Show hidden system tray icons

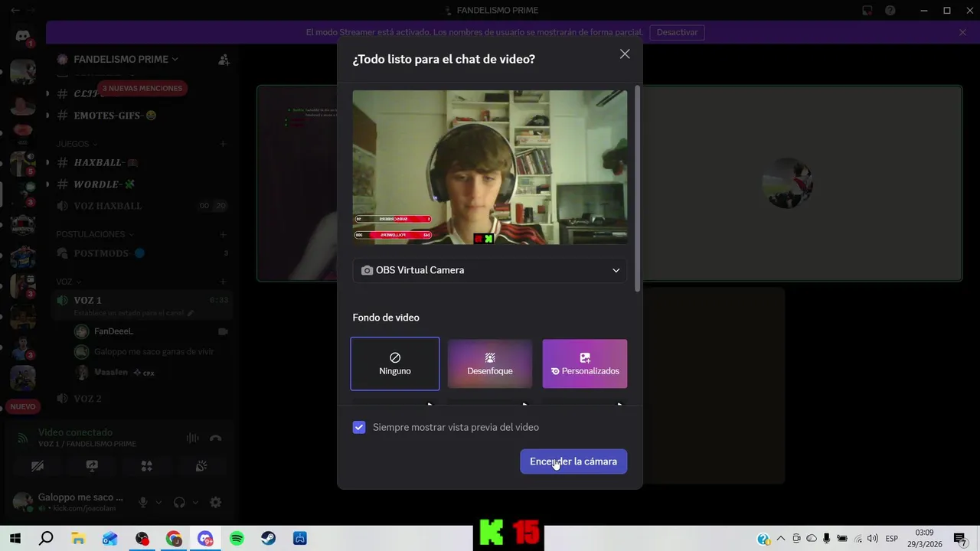point(781,538)
